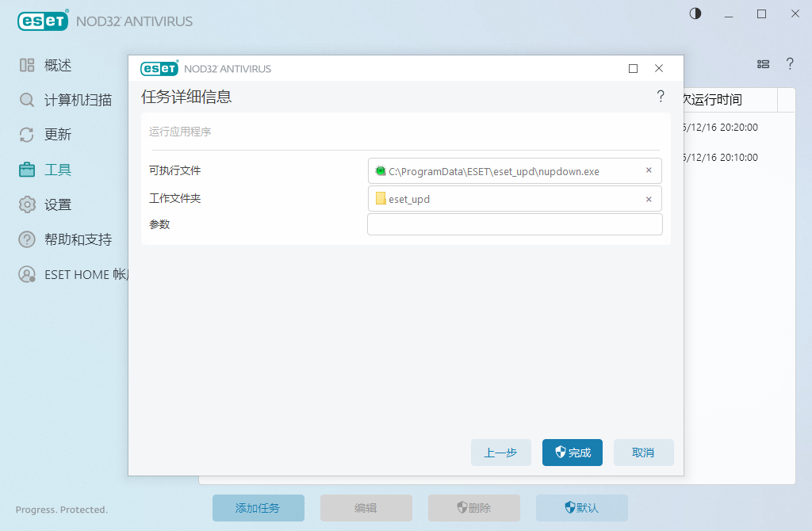Open the list view options icon
This screenshot has width=812, height=531.
click(x=763, y=64)
